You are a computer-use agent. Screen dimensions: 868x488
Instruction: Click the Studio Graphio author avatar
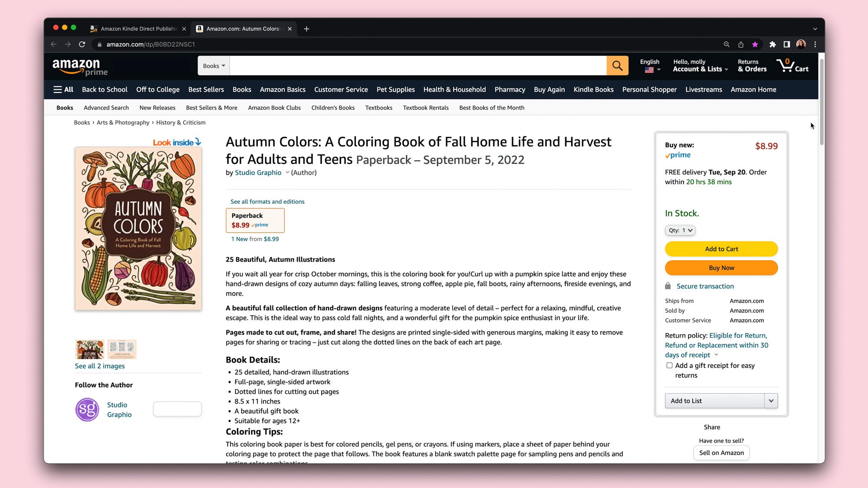click(x=87, y=409)
